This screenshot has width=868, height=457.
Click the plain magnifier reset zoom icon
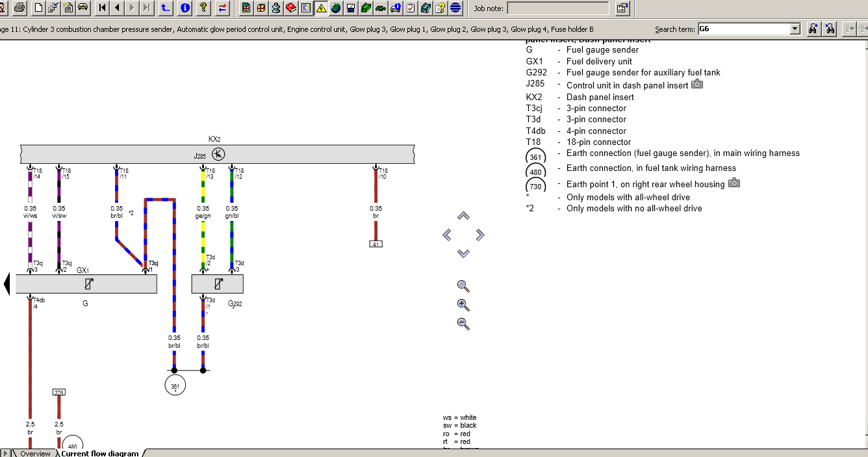[463, 285]
